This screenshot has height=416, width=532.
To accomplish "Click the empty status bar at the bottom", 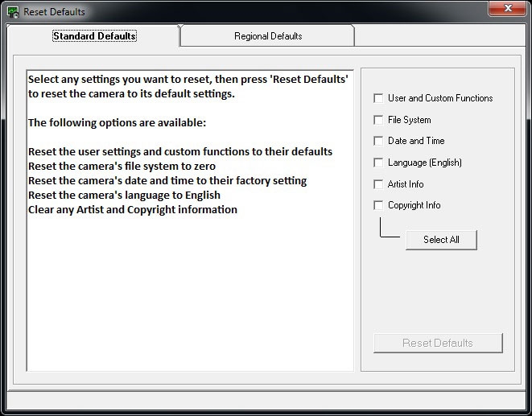I will [266, 401].
